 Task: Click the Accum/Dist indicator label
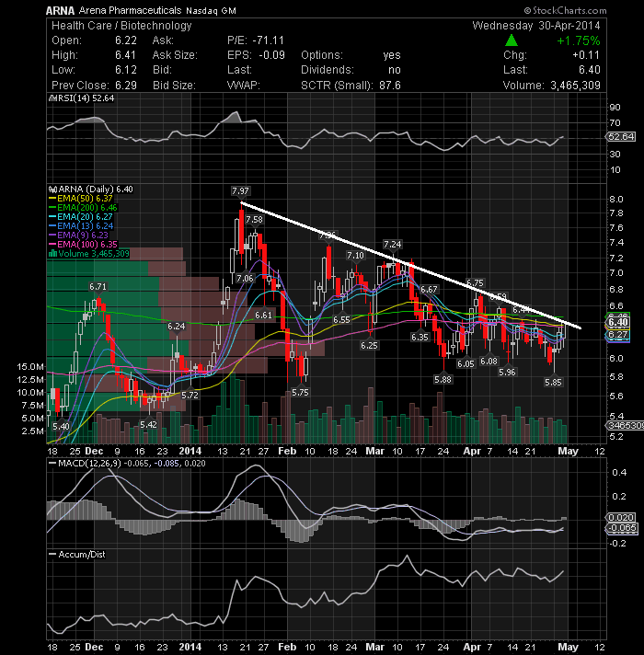pyautogui.click(x=82, y=555)
